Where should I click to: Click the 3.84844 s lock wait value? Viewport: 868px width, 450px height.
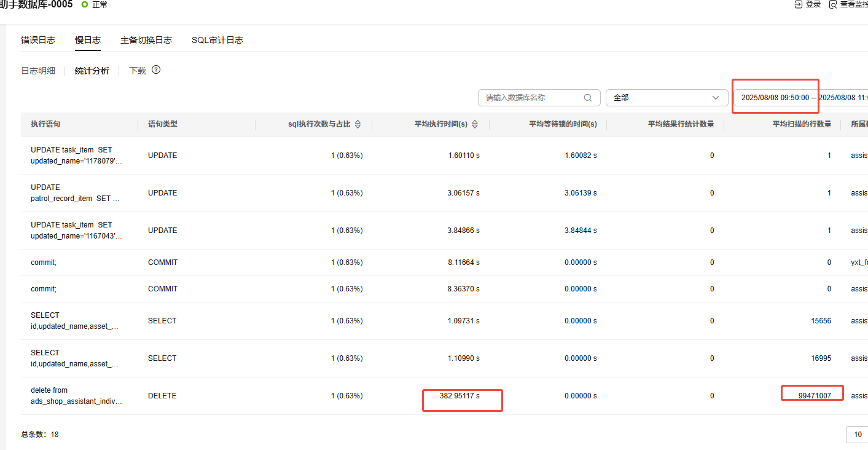[x=581, y=231]
